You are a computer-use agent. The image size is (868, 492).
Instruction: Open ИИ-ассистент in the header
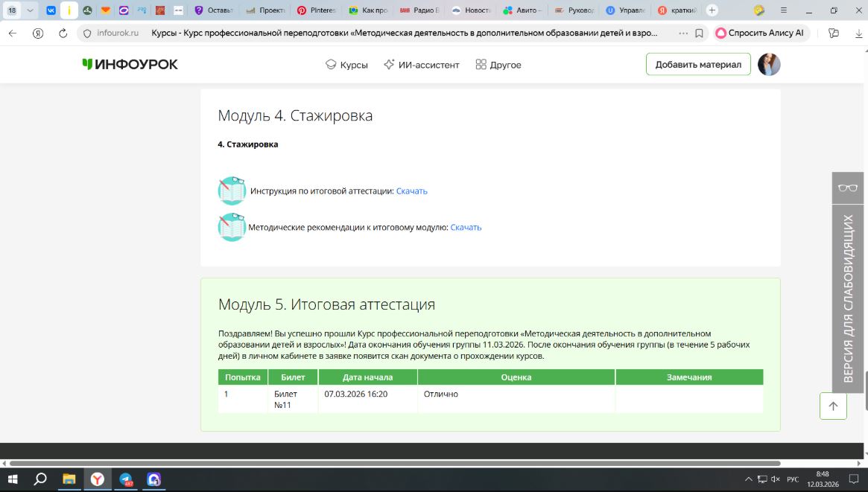[421, 65]
